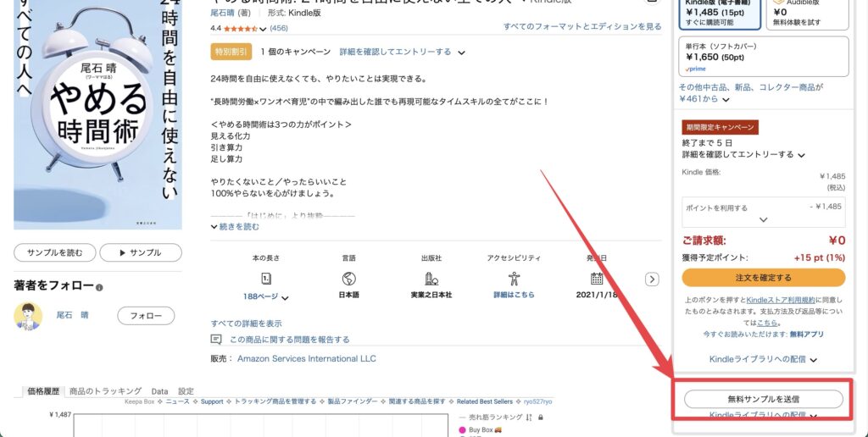Open 尾石晴 (著) author link under title
Screen dimensions: 868x437
pos(223,13)
